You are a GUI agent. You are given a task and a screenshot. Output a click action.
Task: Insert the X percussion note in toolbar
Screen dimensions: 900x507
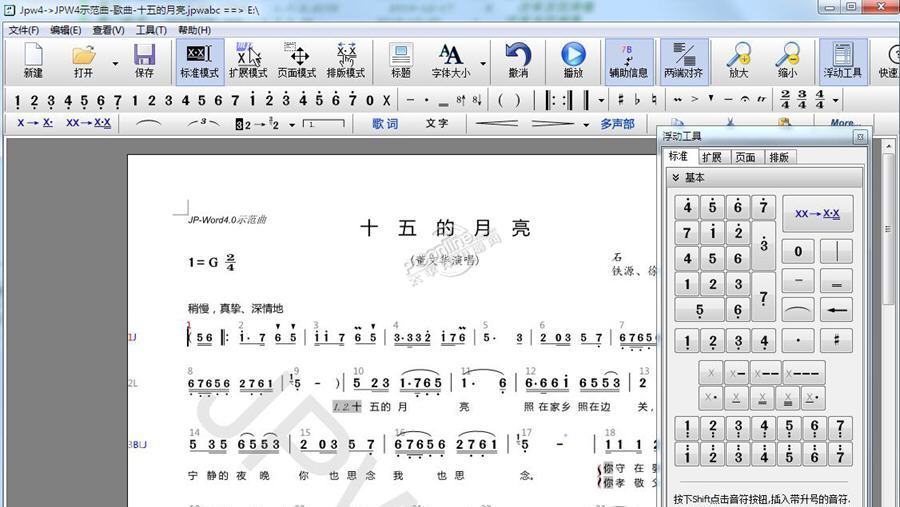pos(386,100)
